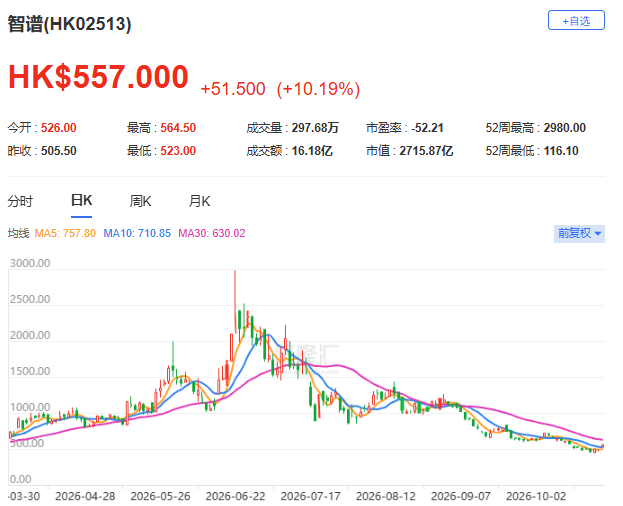
Task: Open the 月K monthly chart tab
Action: coord(199,201)
